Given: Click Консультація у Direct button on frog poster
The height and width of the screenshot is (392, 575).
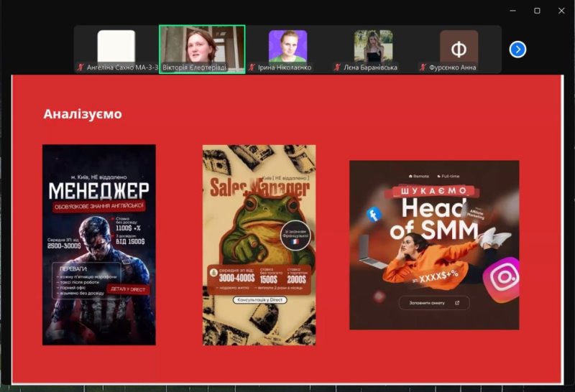Looking at the screenshot, I should pos(260,300).
